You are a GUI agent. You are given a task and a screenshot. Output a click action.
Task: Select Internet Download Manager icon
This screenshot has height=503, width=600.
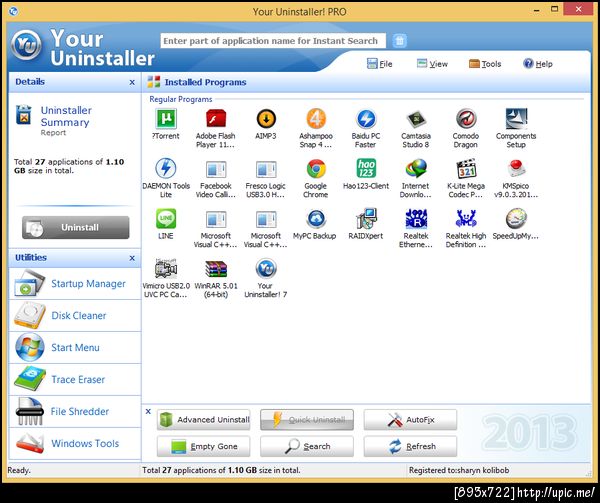(416, 169)
